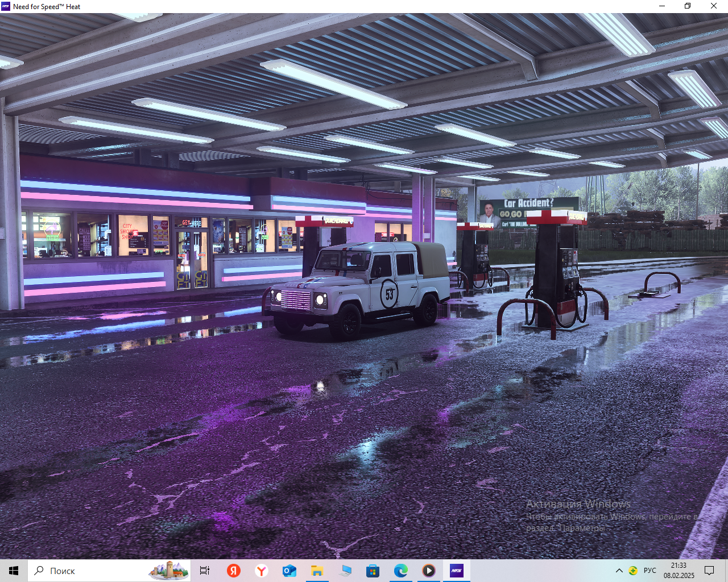Minimize the Need for Speed Heat window
This screenshot has width=728, height=582.
pyautogui.click(x=662, y=6)
